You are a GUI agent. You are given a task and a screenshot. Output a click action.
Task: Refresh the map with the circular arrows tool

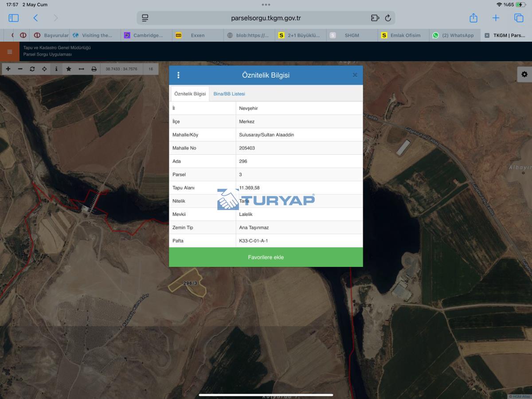(32, 69)
